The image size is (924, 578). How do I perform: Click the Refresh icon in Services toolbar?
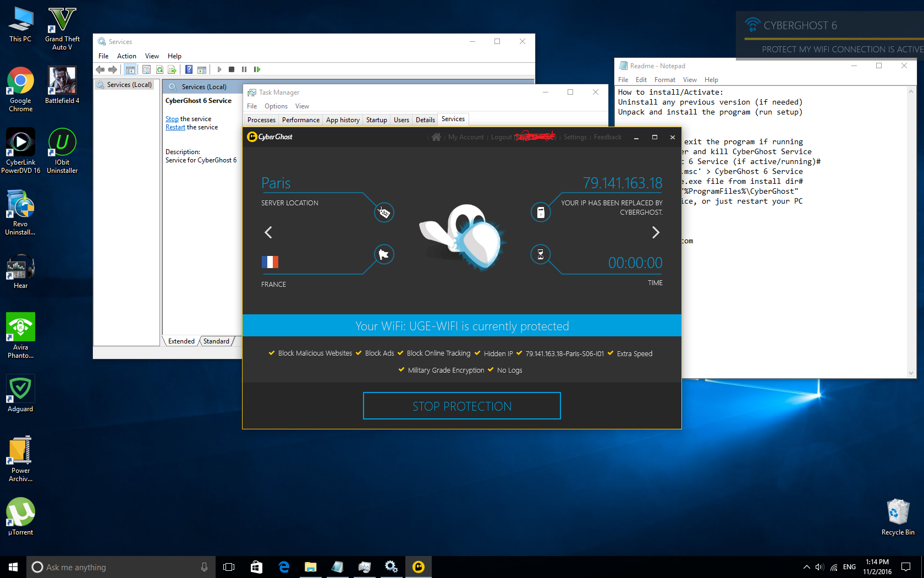[159, 69]
